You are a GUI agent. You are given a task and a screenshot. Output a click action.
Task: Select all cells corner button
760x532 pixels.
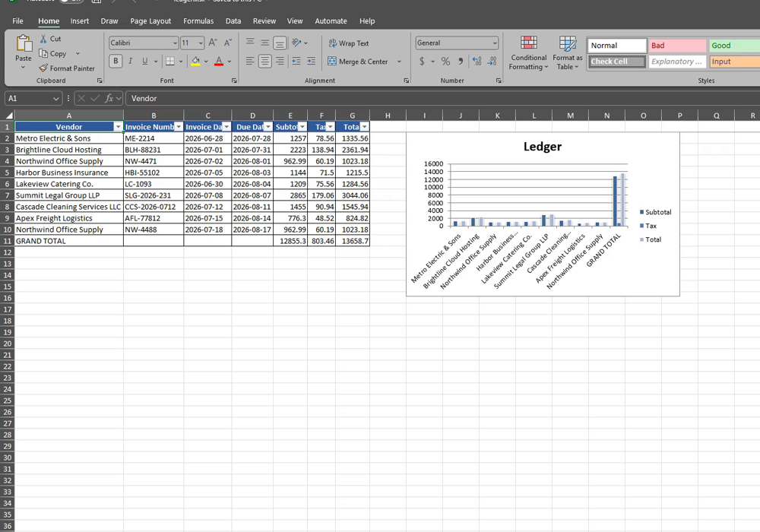(x=8, y=116)
